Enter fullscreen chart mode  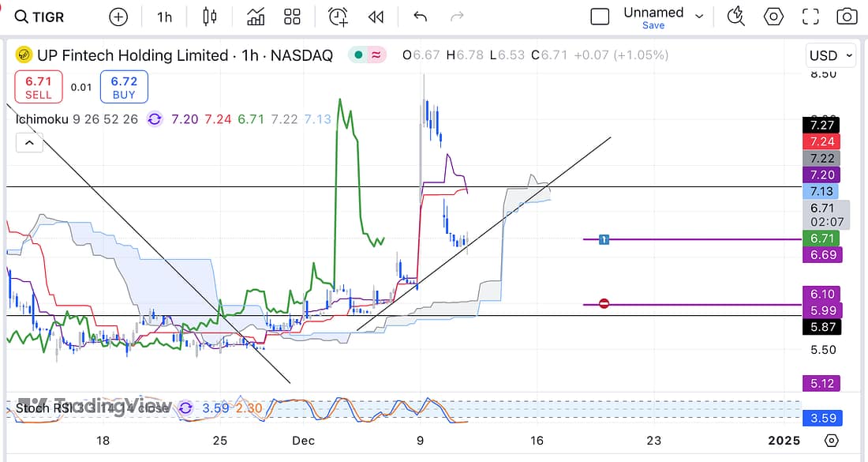pyautogui.click(x=810, y=17)
